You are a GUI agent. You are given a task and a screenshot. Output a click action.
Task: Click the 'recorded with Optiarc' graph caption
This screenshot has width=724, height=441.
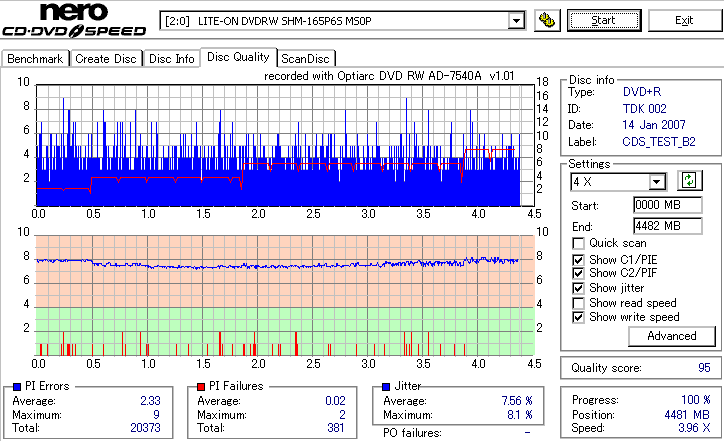point(389,76)
